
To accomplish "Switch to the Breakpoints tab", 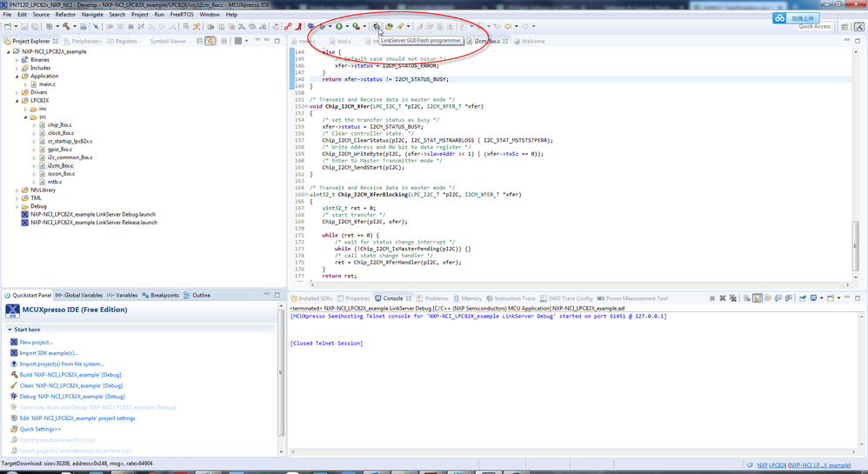I will coord(161,295).
